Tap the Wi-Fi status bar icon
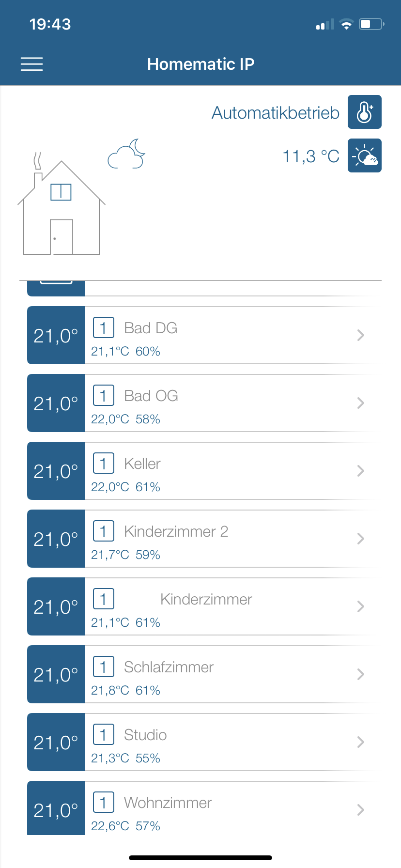Image resolution: width=401 pixels, height=868 pixels. pos(346,24)
